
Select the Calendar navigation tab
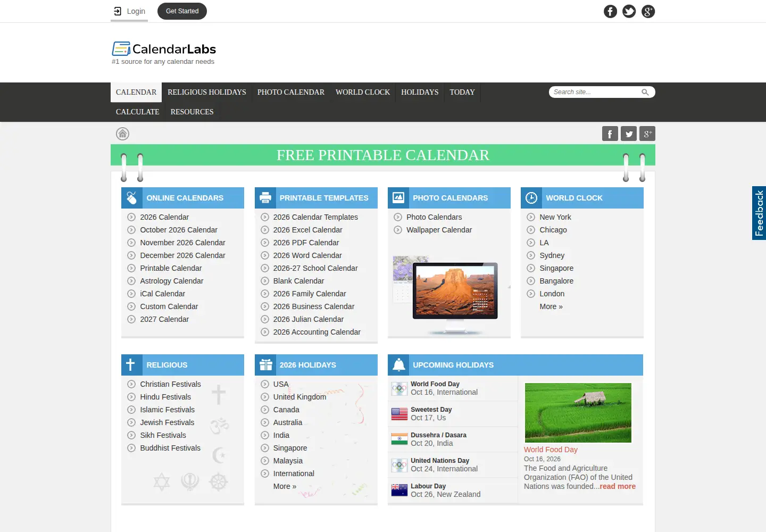click(x=136, y=92)
